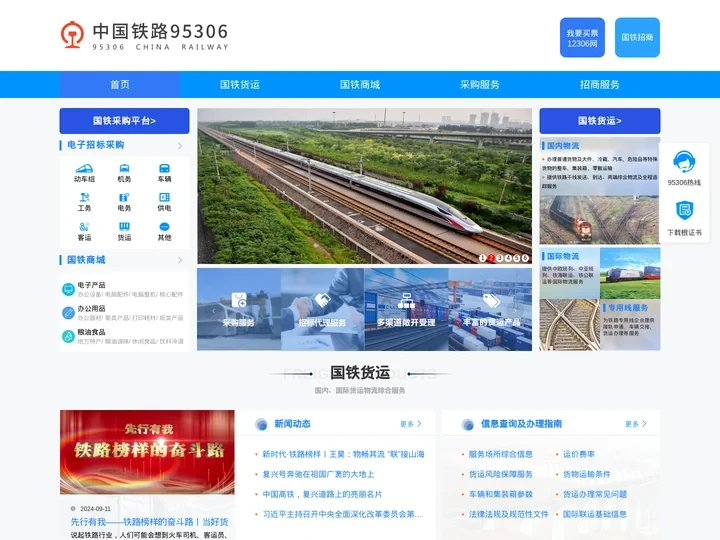Viewport: 720px width, 540px height.
Task: Select the 电务 category icon
Action: pos(124,197)
